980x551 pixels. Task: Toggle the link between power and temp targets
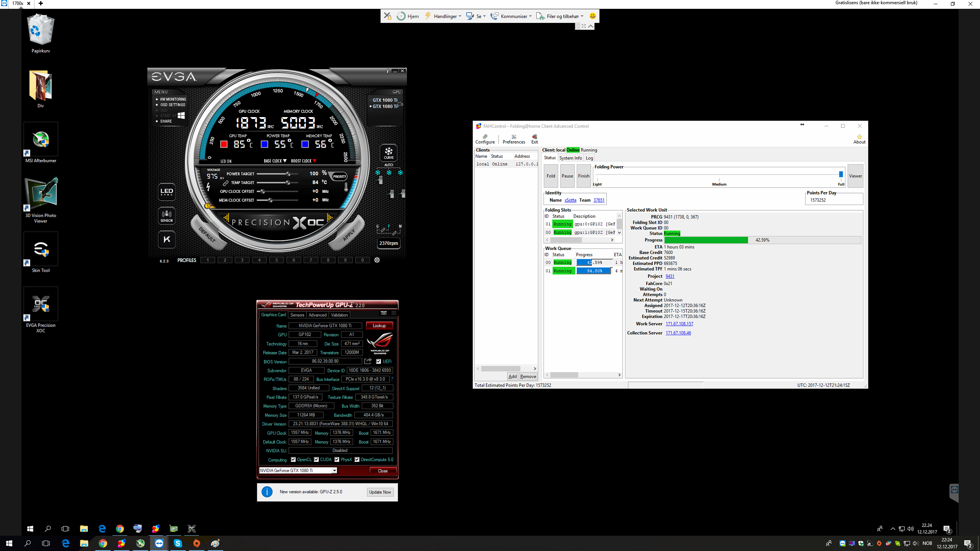pyautogui.click(x=226, y=183)
